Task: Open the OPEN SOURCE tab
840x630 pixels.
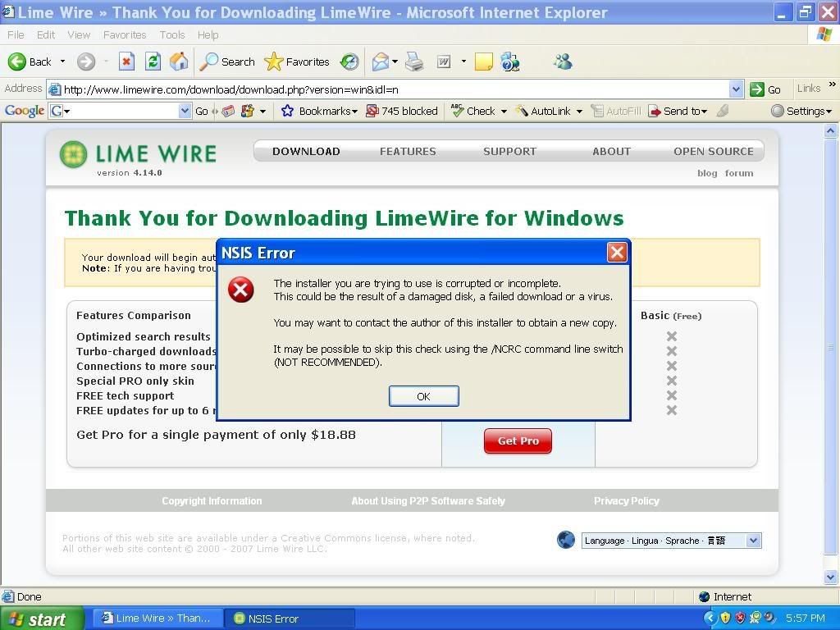Action: click(714, 152)
